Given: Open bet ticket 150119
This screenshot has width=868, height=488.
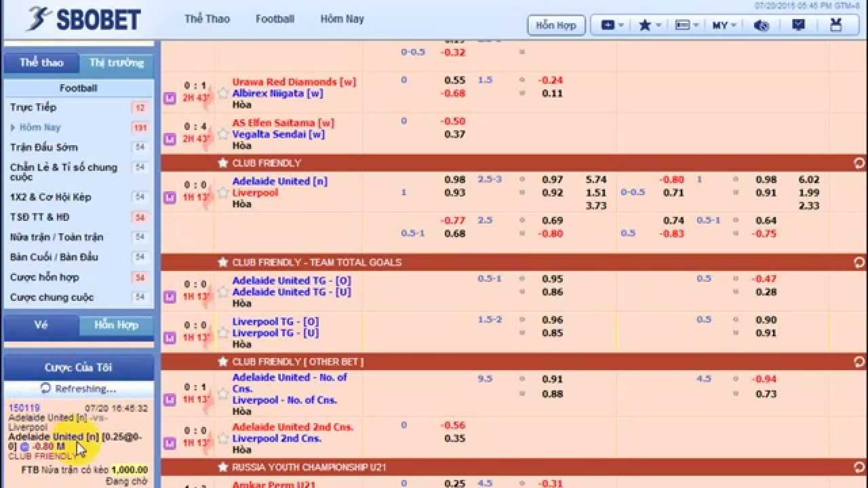Looking at the screenshot, I should click(24, 408).
